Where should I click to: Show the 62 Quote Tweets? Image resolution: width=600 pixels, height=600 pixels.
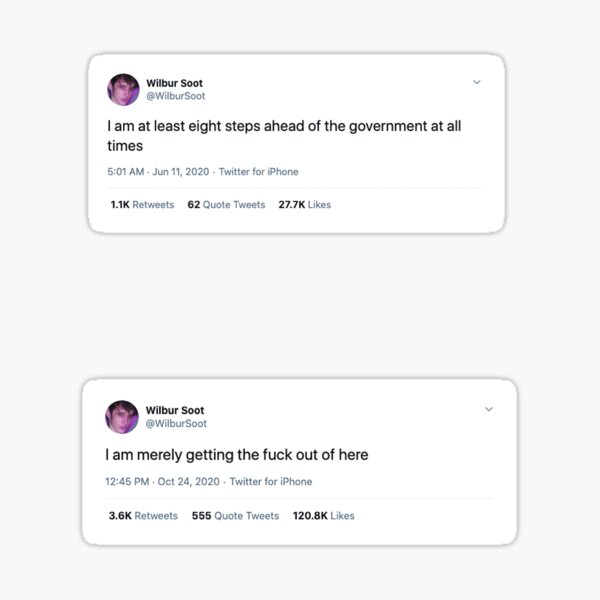click(226, 205)
